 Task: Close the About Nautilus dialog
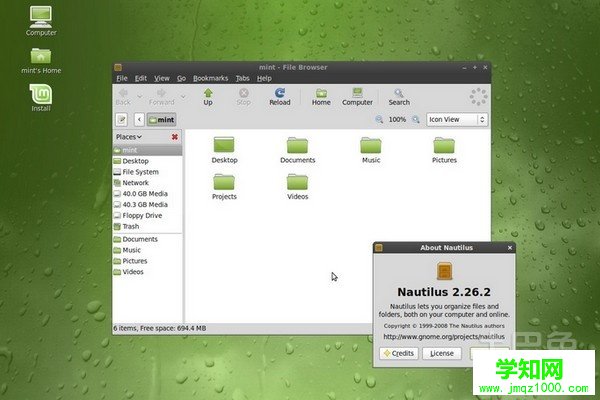coord(510,248)
